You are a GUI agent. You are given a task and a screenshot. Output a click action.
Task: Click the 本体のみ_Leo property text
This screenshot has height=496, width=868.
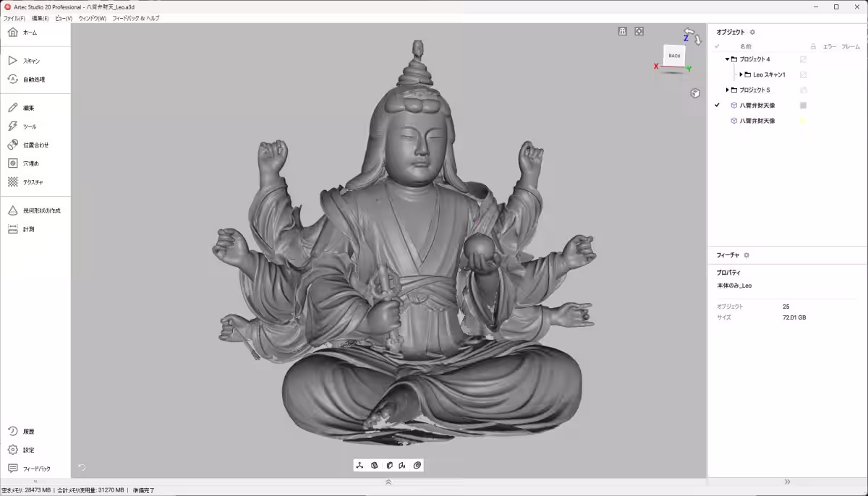[734, 286]
